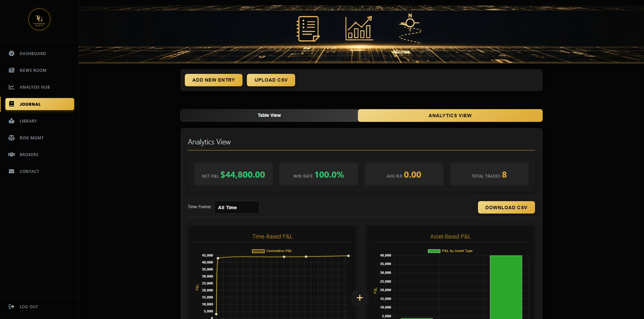The height and width of the screenshot is (319, 644).
Task: Switch to Table View
Action: pos(269,115)
